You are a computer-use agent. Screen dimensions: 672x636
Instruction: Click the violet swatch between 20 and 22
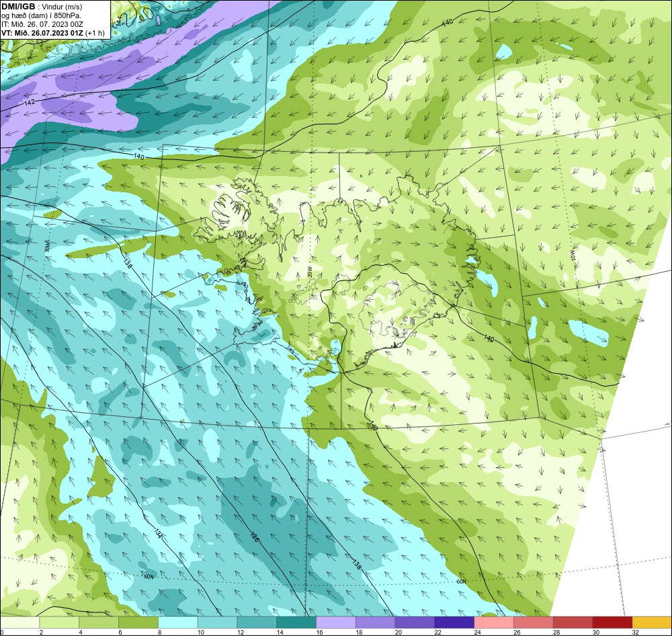415,623
